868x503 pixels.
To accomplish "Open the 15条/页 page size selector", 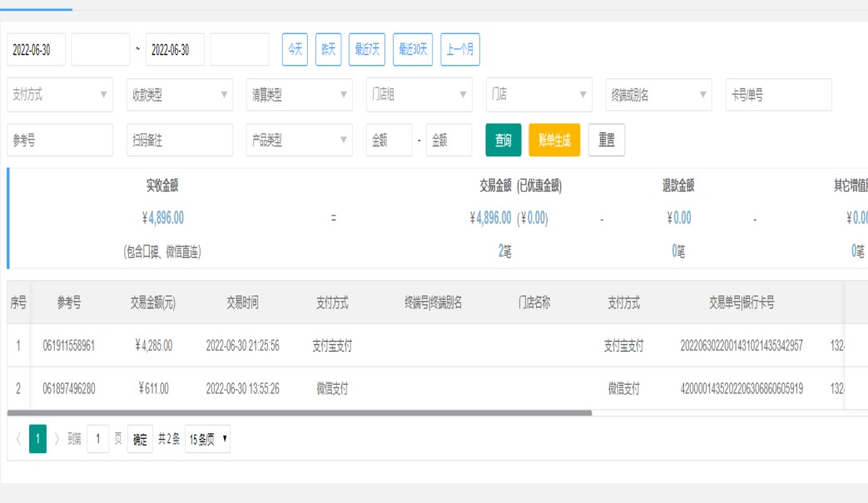I will click(207, 438).
